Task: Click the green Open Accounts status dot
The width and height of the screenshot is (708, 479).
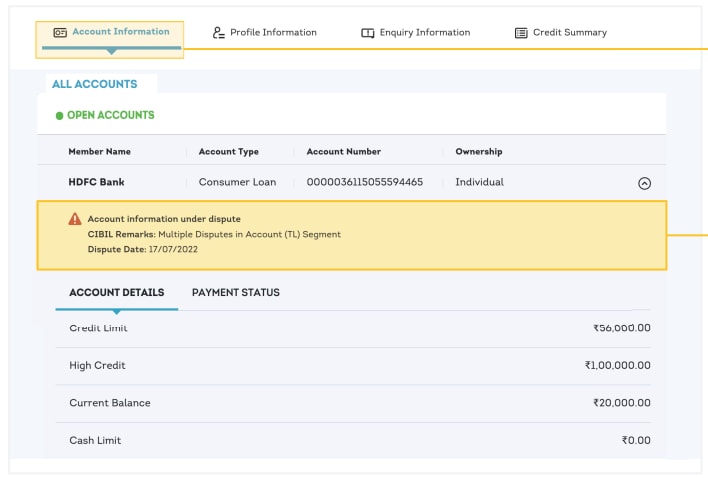Action: pos(59,116)
